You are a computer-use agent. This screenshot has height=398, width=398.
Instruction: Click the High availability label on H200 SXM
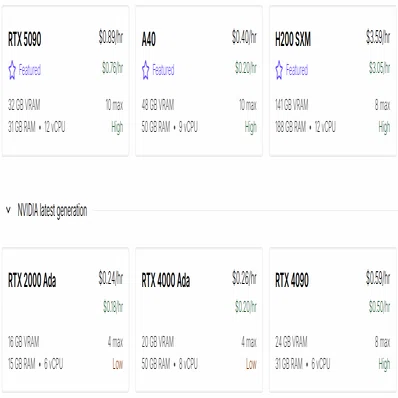[384, 127]
